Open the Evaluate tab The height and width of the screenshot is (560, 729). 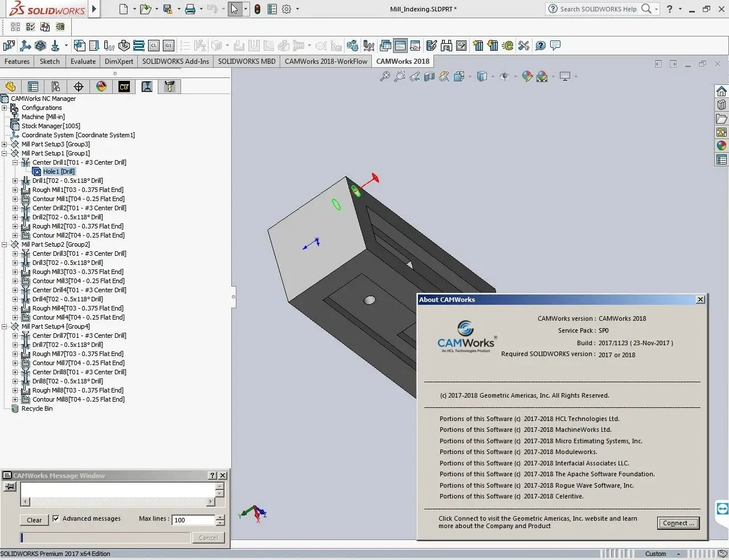pos(83,62)
